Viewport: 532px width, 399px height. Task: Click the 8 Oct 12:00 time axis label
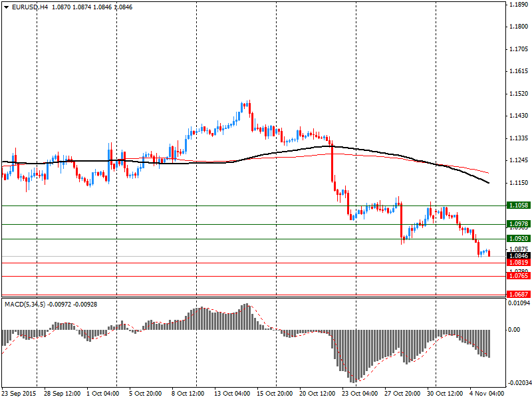coord(189,394)
